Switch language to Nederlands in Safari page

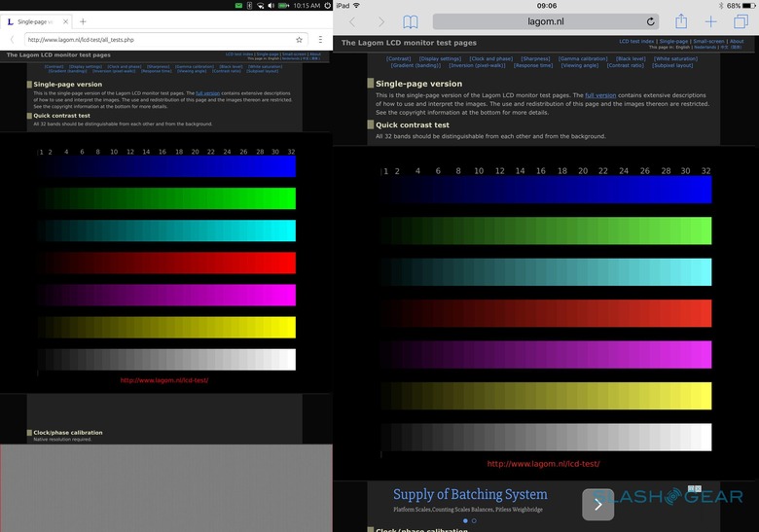pos(705,48)
